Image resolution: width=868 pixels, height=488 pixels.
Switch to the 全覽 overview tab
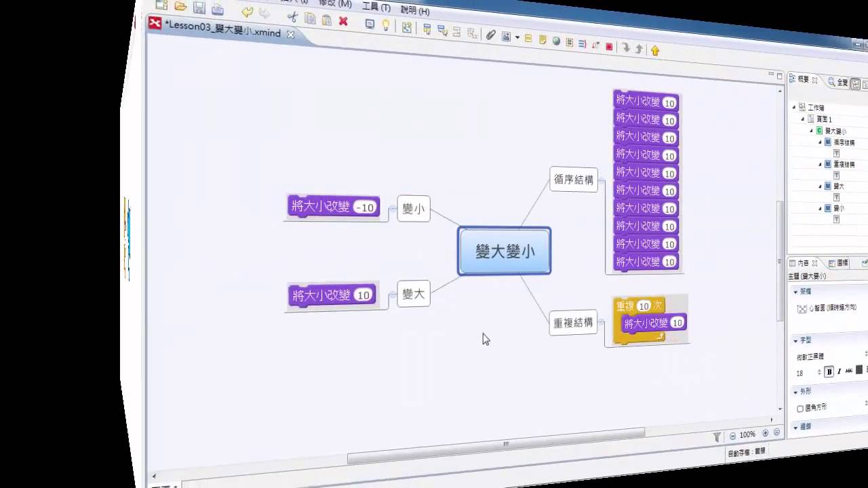pos(838,82)
